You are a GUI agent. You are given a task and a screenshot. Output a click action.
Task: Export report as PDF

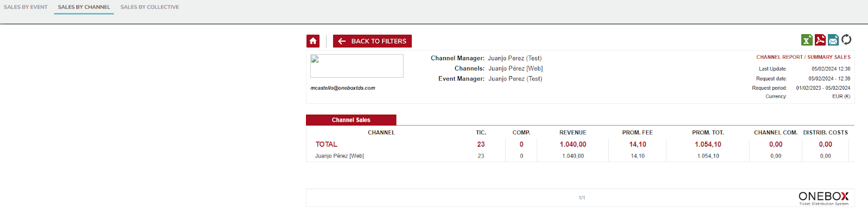(820, 40)
